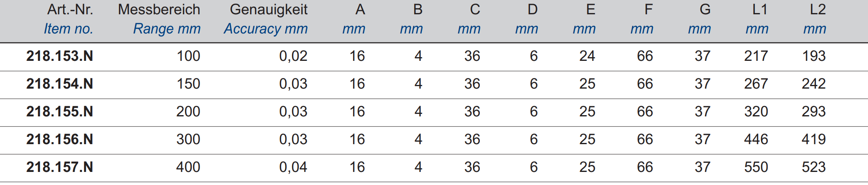The image size is (868, 185).
Task: Select item number 218.157.N
Action: [x=60, y=167]
